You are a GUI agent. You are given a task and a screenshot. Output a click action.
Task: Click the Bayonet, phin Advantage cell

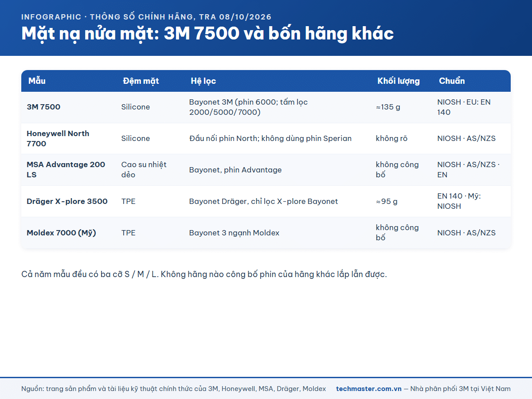pos(235,170)
